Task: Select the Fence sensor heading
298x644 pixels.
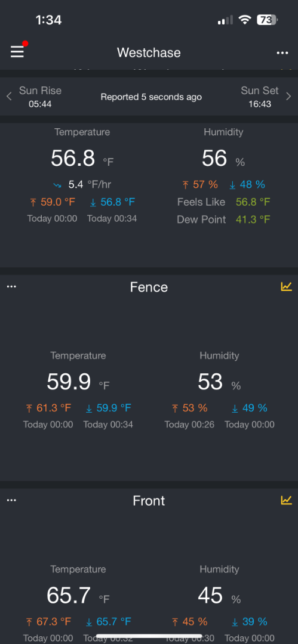Action: [149, 287]
